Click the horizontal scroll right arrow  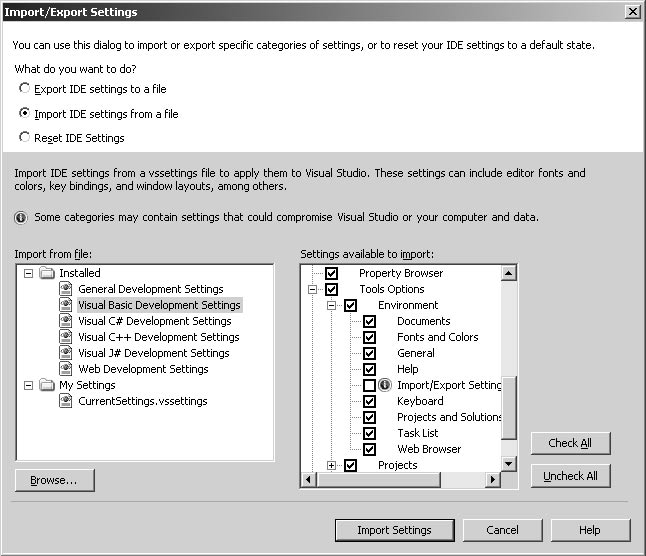pos(493,480)
